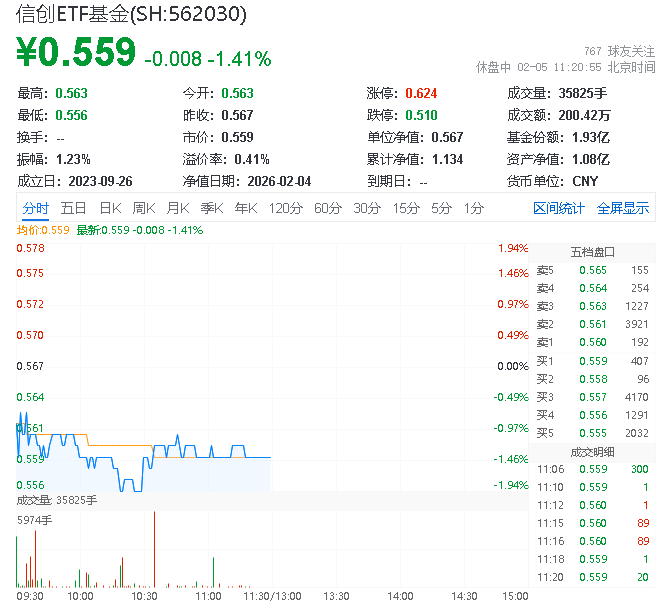The image size is (656, 615).
Task: Switch to the 120分 interval
Action: 285,208
